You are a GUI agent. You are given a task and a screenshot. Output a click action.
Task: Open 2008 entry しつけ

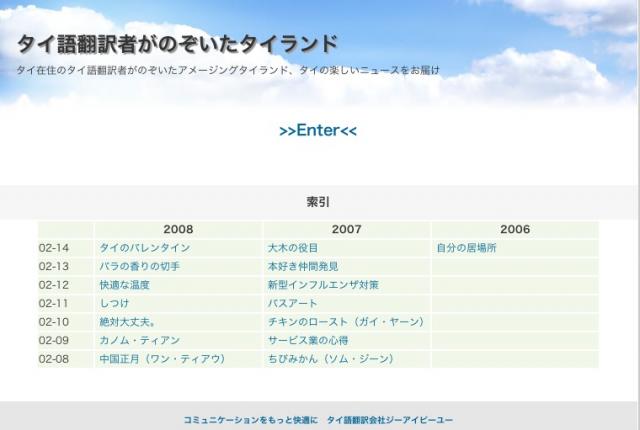click(x=114, y=303)
